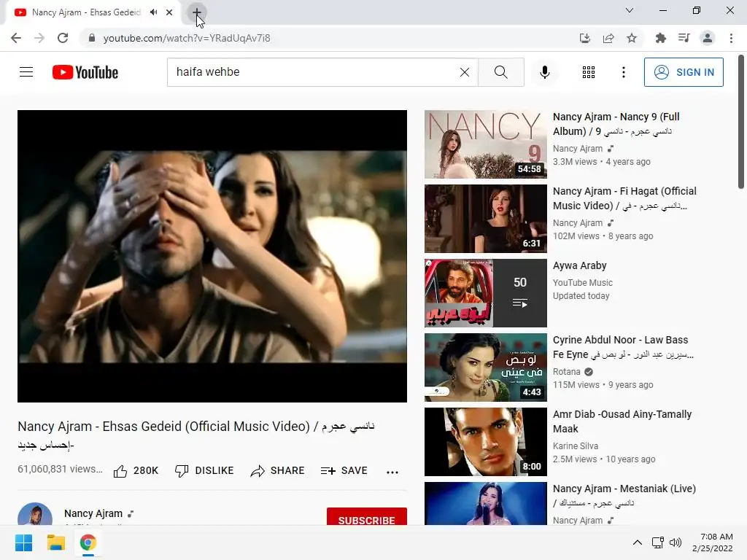Open YouTube settings three-dot menu
Viewport: 747px width, 560px height.
click(x=623, y=72)
